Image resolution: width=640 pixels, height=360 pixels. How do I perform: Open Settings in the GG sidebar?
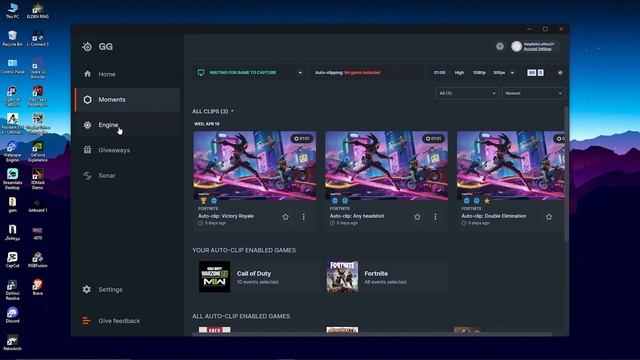[127, 289]
